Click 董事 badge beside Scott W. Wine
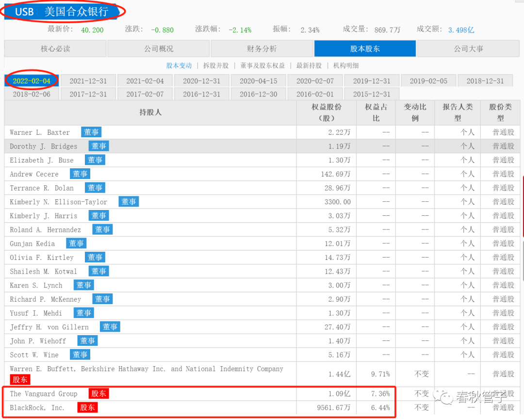Image resolution: width=524 pixels, height=420 pixels. point(80,355)
